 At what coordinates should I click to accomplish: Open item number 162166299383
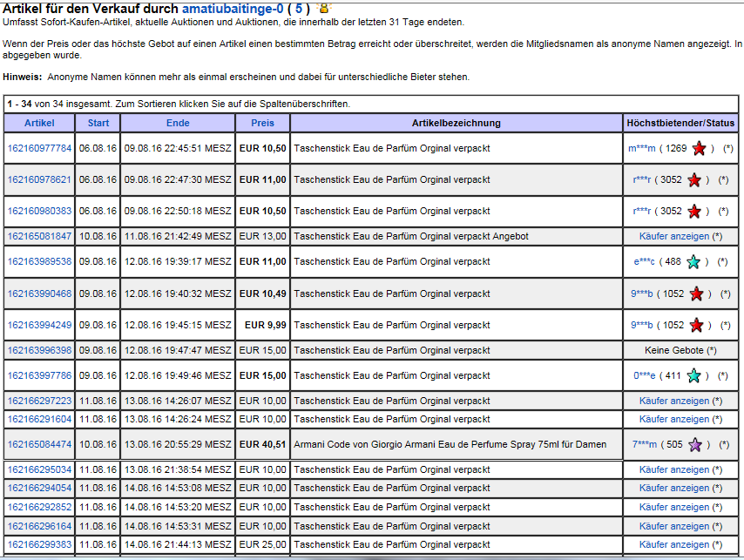[x=39, y=544]
